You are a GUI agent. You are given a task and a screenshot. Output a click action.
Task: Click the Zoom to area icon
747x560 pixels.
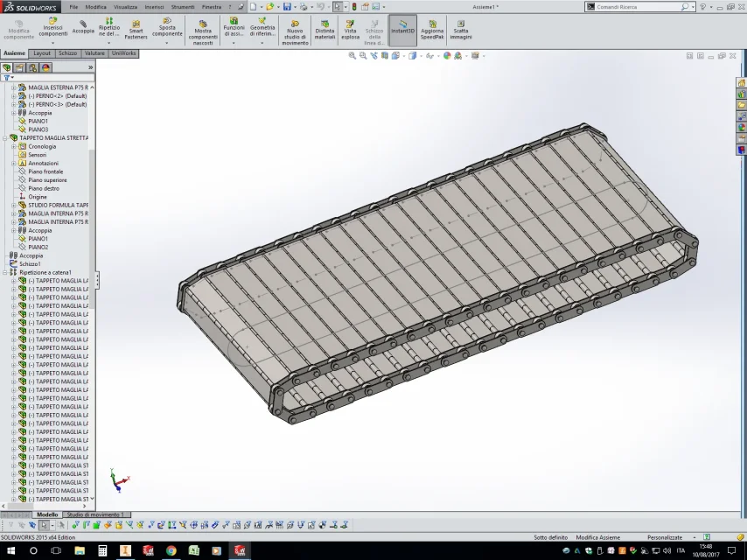click(x=363, y=56)
